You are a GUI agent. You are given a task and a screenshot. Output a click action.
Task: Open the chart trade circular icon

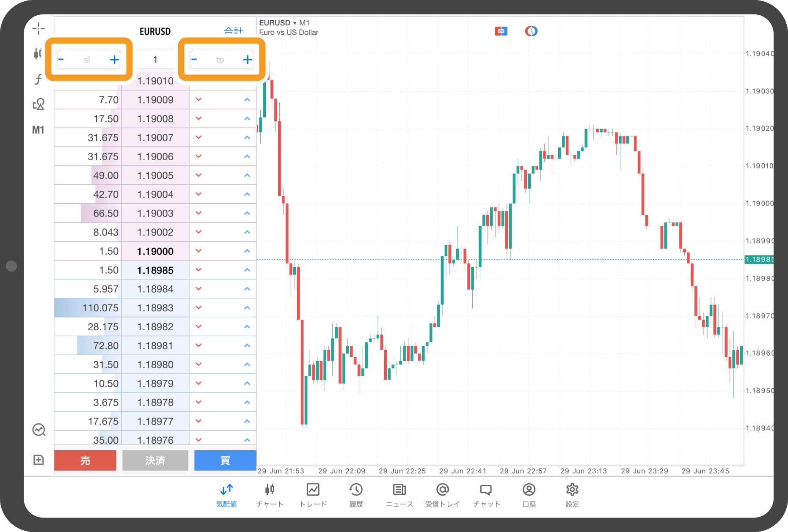point(39,430)
